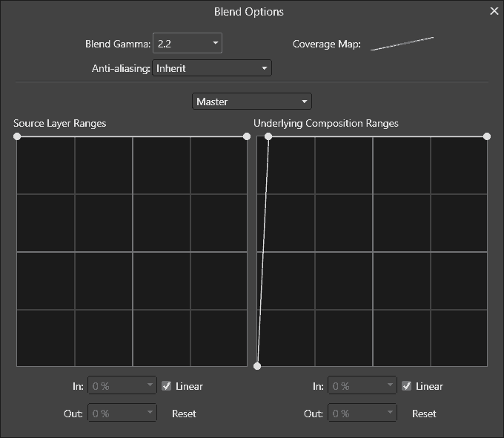This screenshot has width=504, height=438.
Task: Click inside the Source Layer Ranges graph
Action: coord(132,252)
